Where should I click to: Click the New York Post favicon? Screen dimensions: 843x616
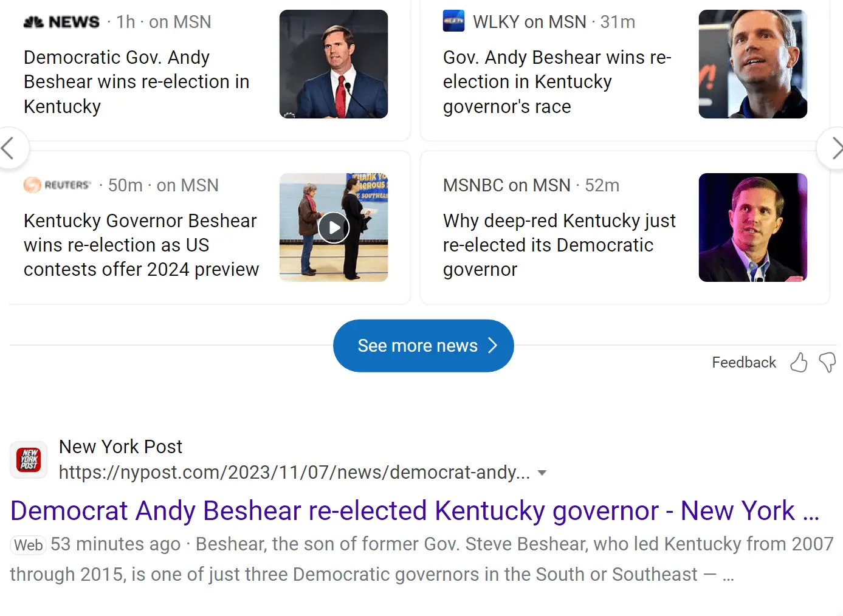point(29,460)
